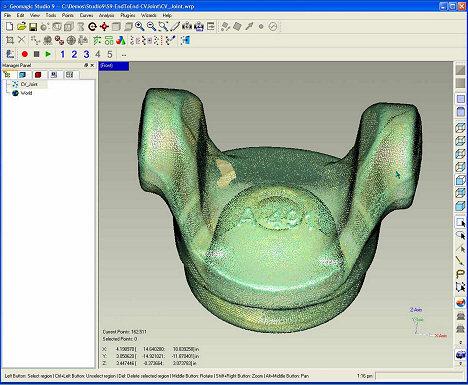Click the New file icon
This screenshot has height=385, width=468.
(10, 27)
